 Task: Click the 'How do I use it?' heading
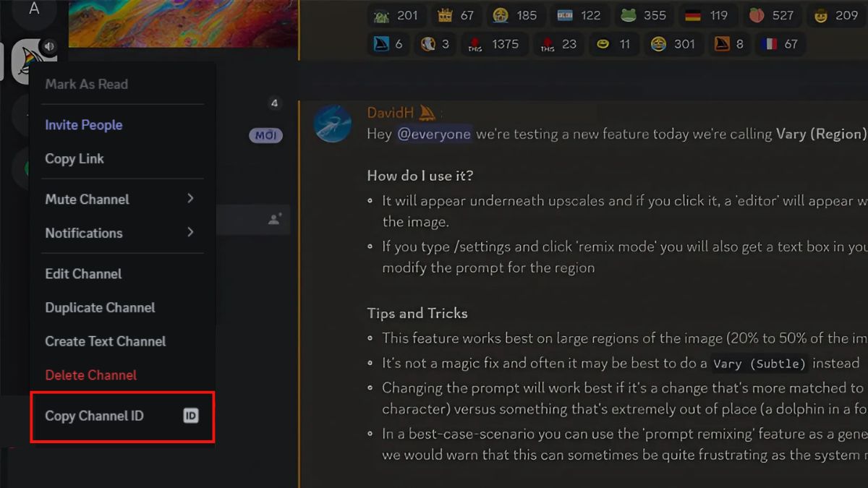(x=421, y=176)
